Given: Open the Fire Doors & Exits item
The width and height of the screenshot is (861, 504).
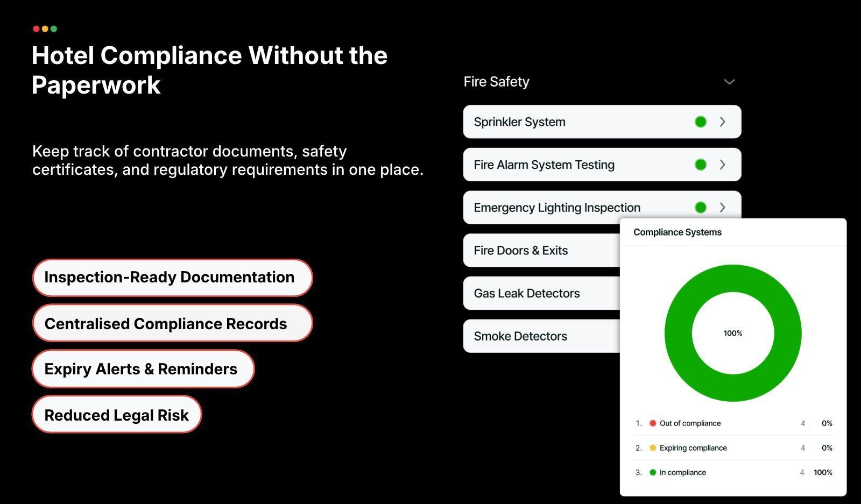Looking at the screenshot, I should point(541,251).
